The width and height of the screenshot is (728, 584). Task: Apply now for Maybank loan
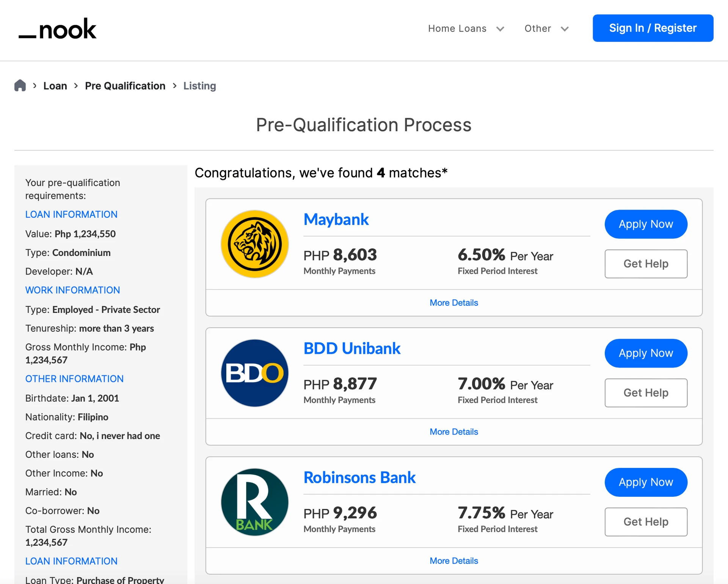pos(646,224)
